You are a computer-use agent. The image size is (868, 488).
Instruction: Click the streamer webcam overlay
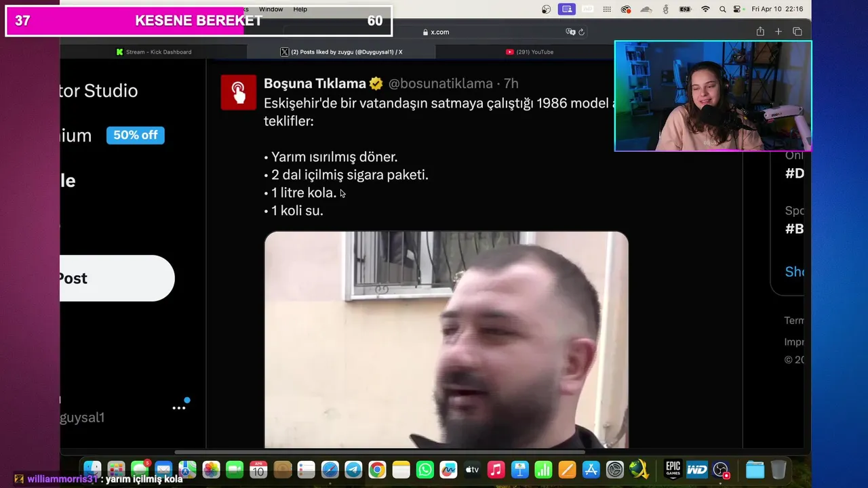[713, 96]
